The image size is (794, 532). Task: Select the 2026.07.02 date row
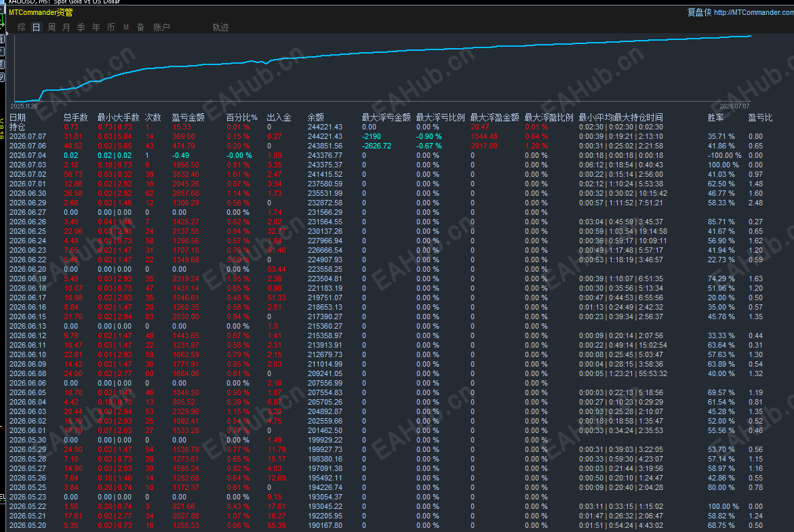[x=391, y=175]
